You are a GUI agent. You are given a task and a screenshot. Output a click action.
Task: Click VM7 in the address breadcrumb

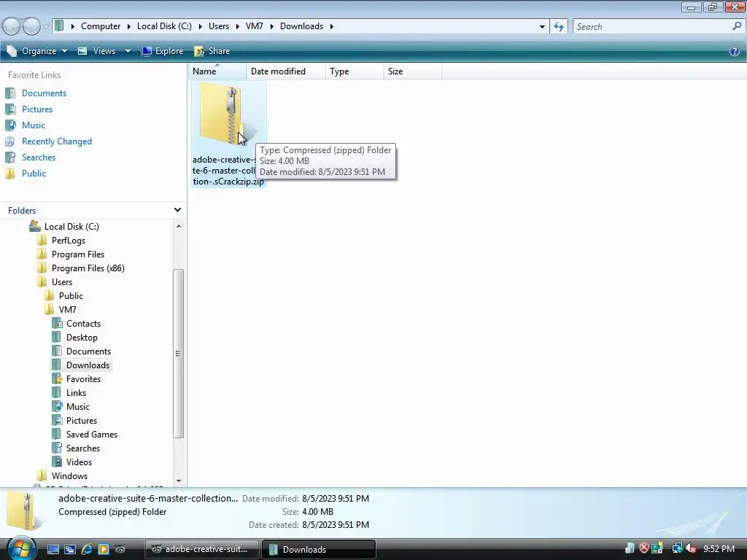coord(255,26)
